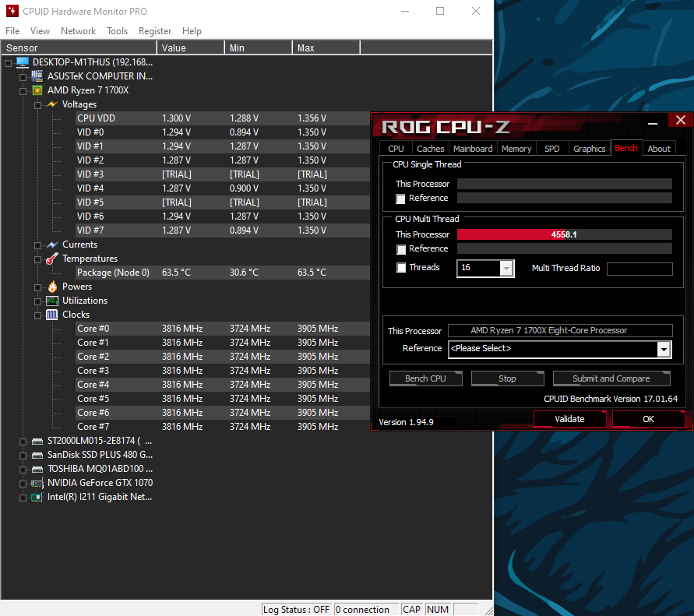Click the SanDisk SSD PLUS drive icon
This screenshot has width=694, height=616.
tap(37, 455)
